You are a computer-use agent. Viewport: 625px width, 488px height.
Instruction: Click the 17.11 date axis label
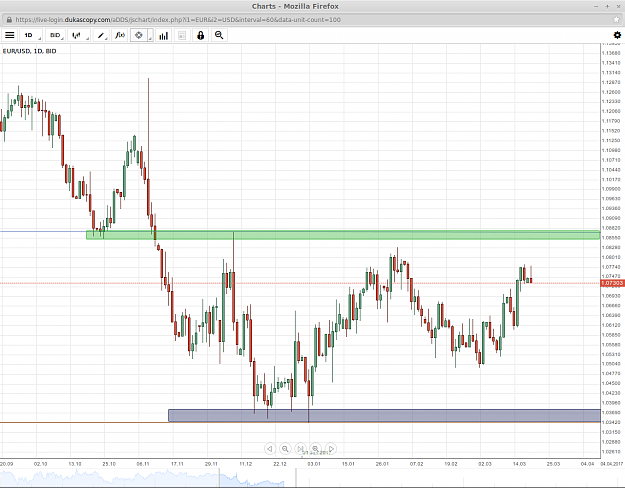pyautogui.click(x=177, y=464)
